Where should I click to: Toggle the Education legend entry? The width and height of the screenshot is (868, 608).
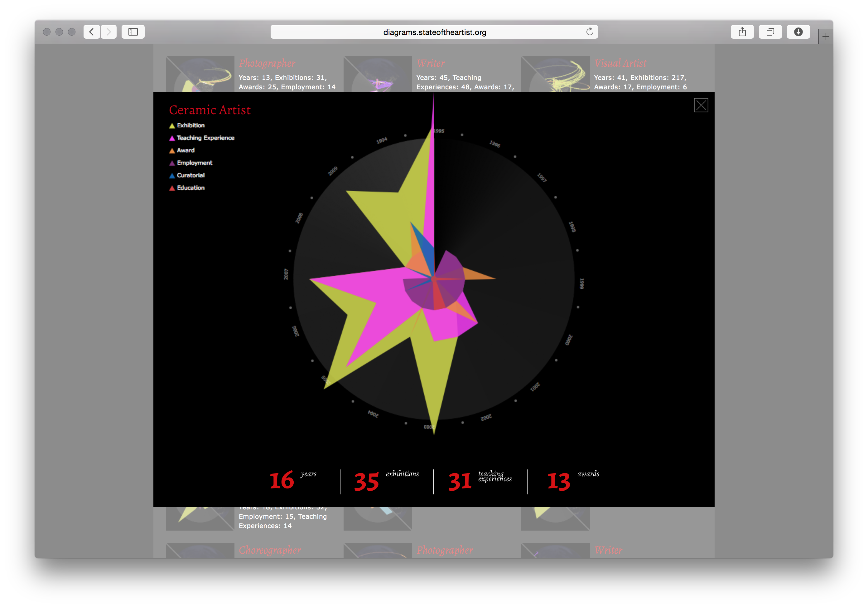pos(190,188)
